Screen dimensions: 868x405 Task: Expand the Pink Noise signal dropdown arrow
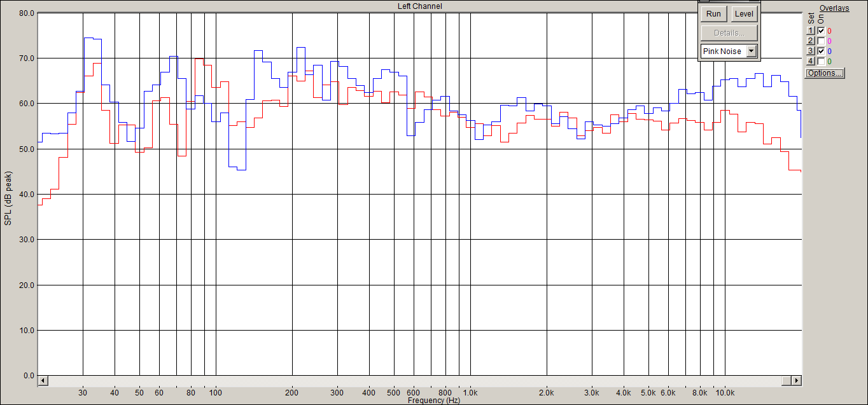click(x=751, y=51)
